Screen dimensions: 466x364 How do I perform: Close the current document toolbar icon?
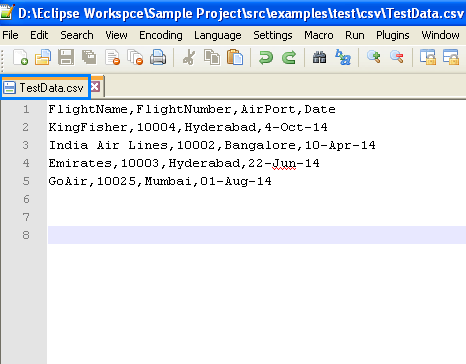click(x=112, y=57)
